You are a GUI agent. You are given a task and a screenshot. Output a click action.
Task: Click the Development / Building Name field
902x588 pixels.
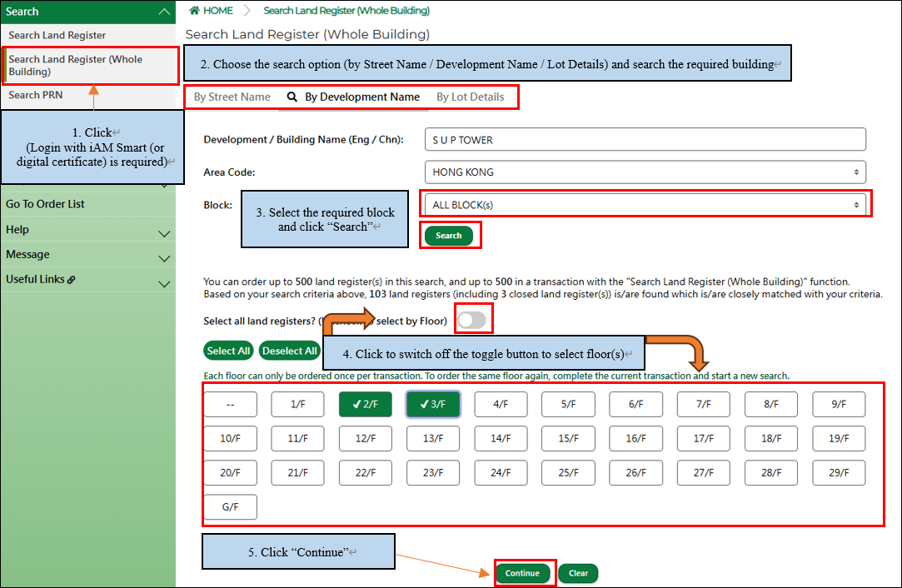click(645, 140)
